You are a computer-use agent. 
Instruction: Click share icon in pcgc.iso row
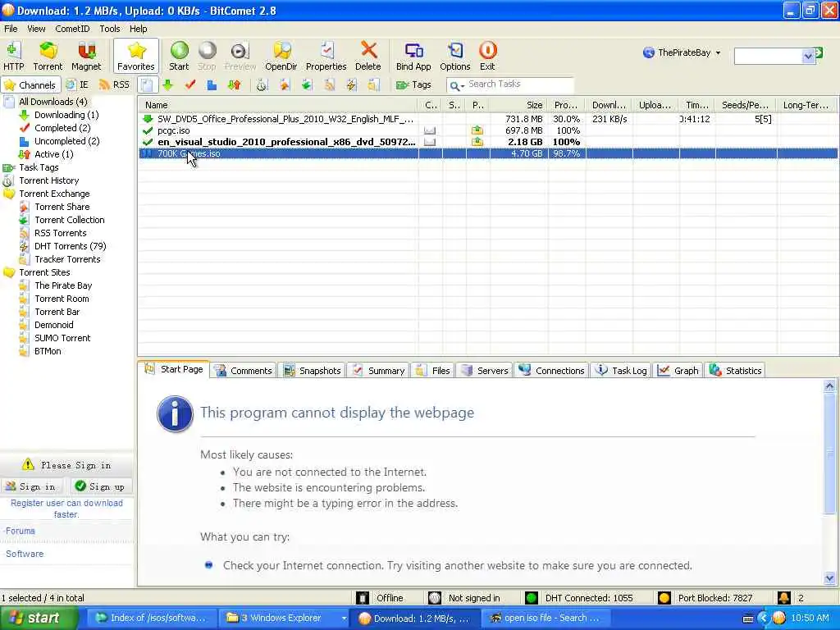tap(477, 130)
